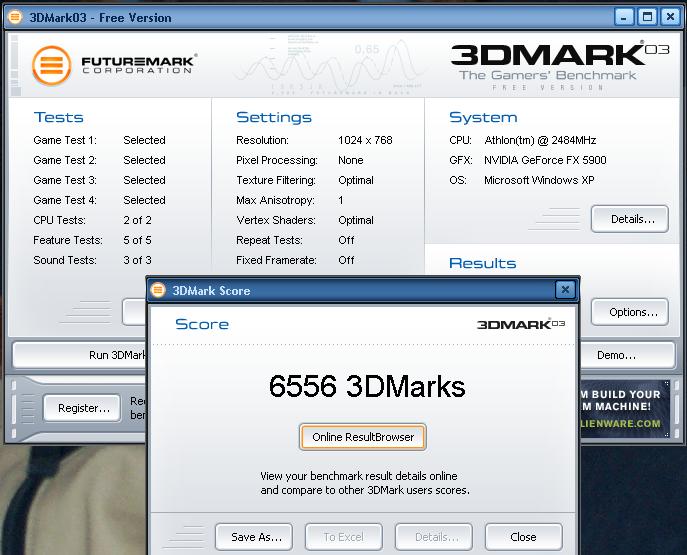
Task: Click the 'Score' heading in the dialog
Action: (x=202, y=324)
